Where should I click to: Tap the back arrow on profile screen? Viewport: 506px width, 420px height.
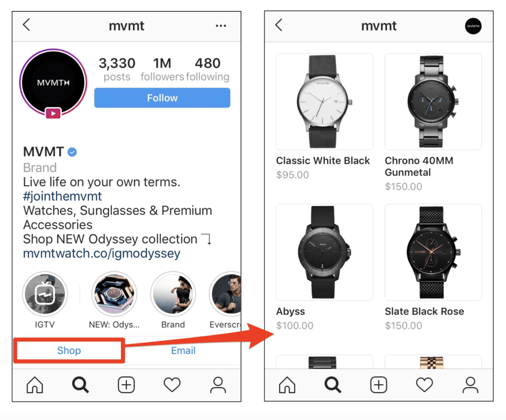click(x=26, y=25)
